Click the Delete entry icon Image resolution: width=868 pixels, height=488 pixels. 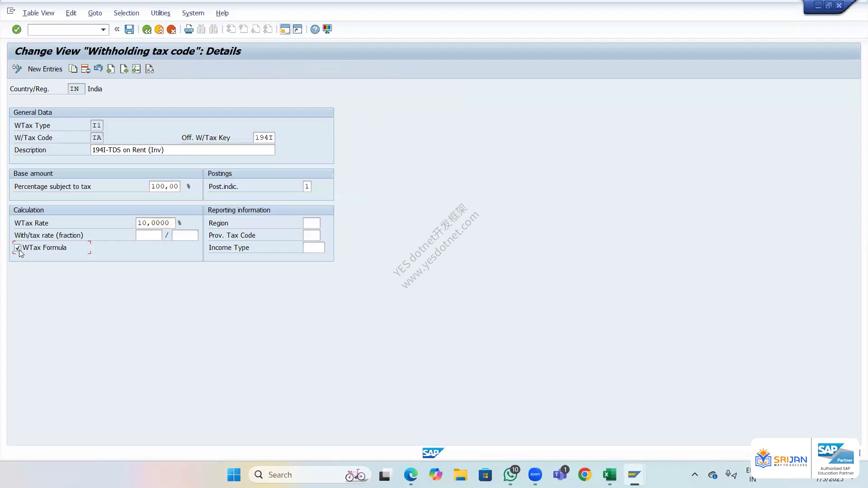[85, 69]
